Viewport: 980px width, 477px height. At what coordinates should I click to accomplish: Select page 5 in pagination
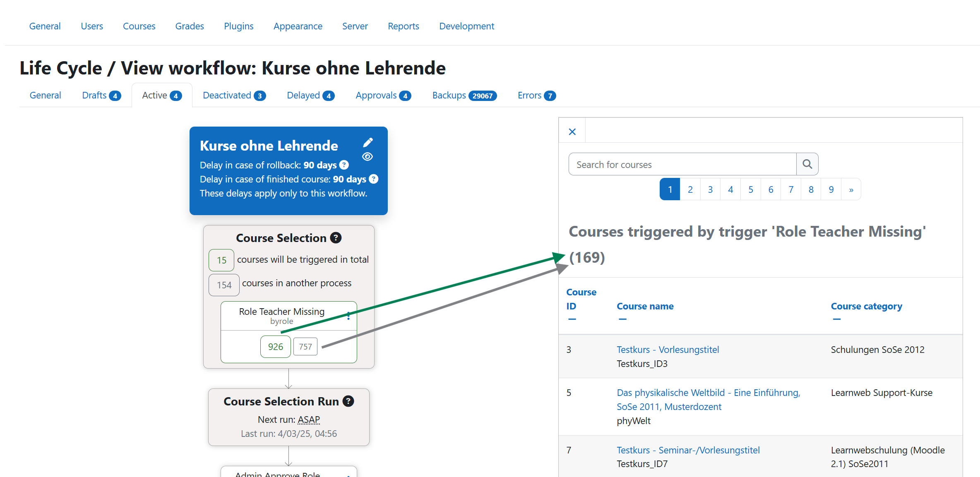pyautogui.click(x=750, y=189)
